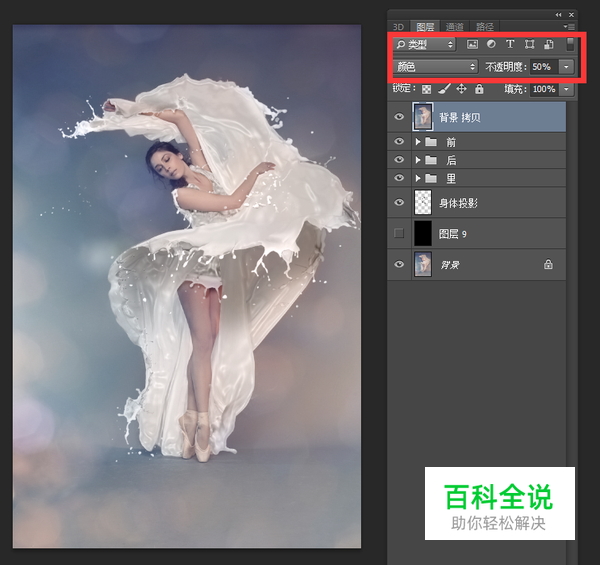
Task: Click the type layer filter icon
Action: tap(510, 44)
